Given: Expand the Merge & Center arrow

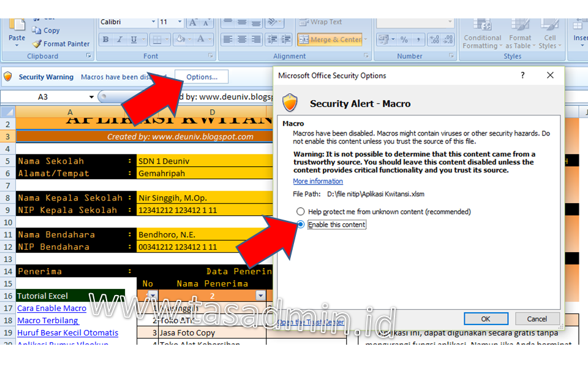Looking at the screenshot, I should (366, 39).
